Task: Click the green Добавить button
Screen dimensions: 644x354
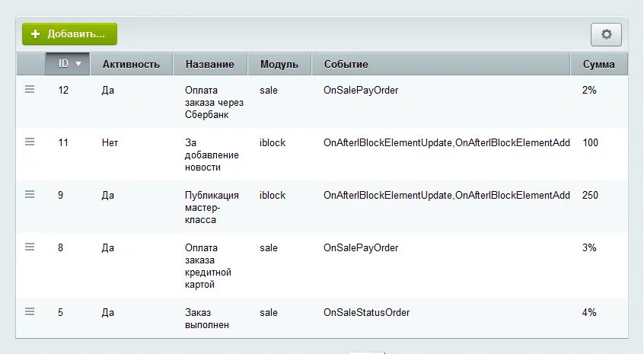Action: pyautogui.click(x=69, y=34)
